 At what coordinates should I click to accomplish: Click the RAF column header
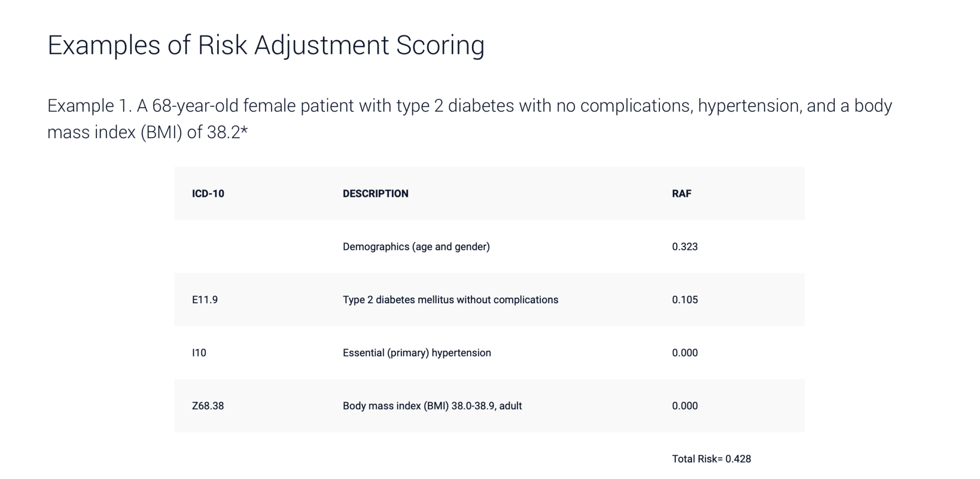tap(681, 193)
